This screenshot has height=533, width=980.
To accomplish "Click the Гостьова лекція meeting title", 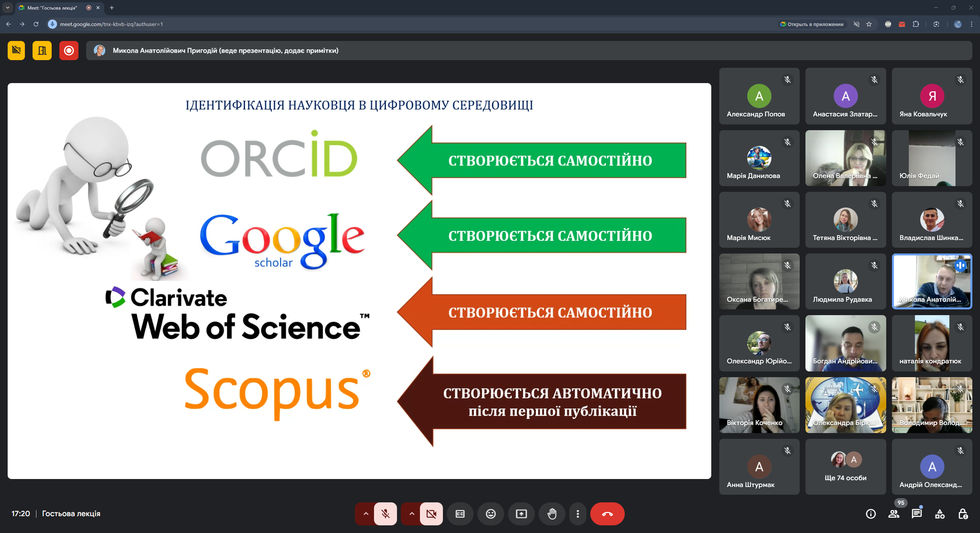I will pyautogui.click(x=71, y=514).
